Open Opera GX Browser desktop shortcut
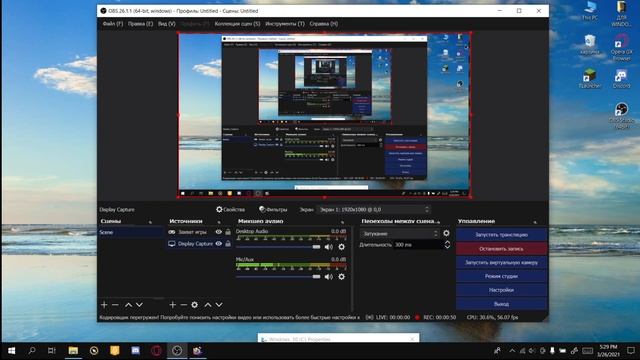Image resolution: width=640 pixels, height=360 pixels. [x=621, y=47]
